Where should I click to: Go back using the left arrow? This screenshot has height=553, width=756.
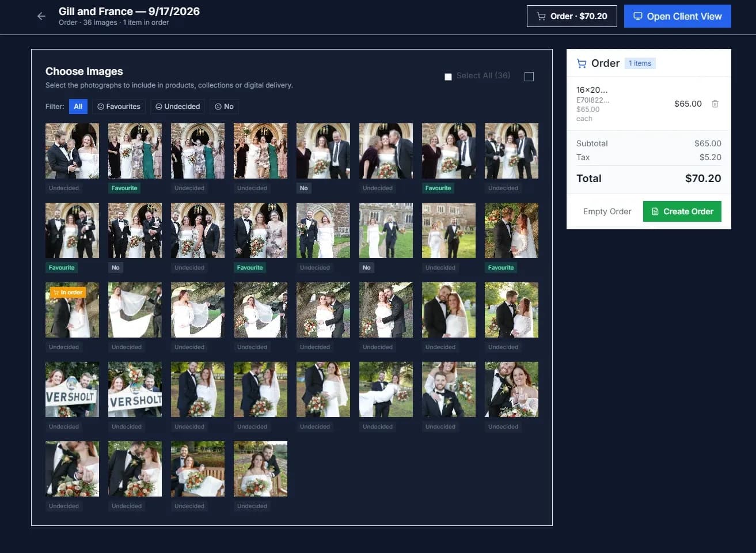pyautogui.click(x=41, y=16)
